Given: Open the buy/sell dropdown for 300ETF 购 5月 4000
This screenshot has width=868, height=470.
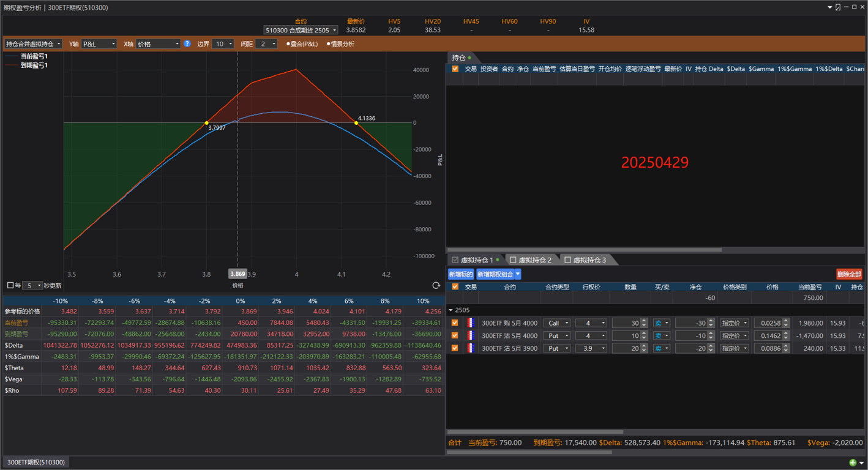Looking at the screenshot, I should [662, 323].
